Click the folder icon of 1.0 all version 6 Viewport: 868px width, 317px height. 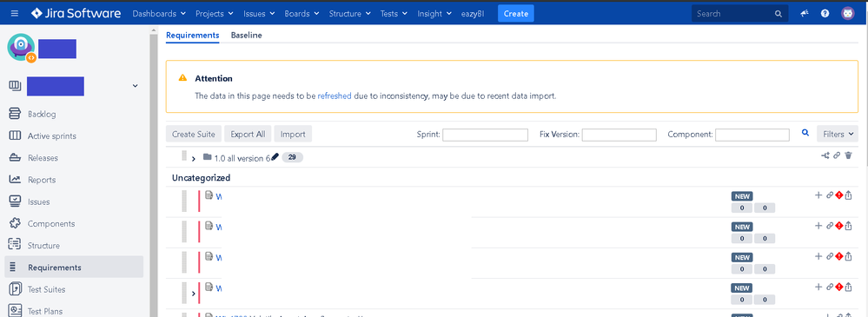(207, 157)
